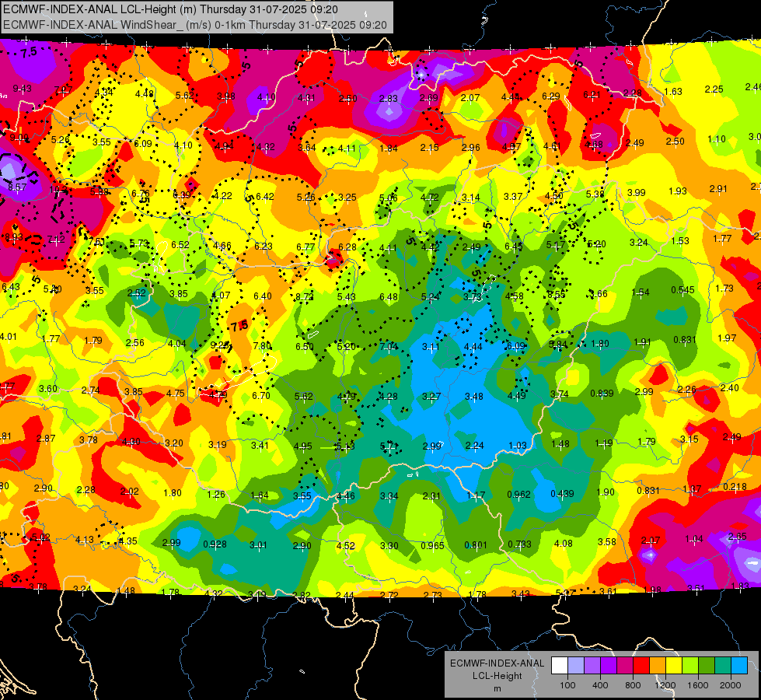Click the 8.55 wind shear value
Screen dimensions: 761x700
coord(557,294)
